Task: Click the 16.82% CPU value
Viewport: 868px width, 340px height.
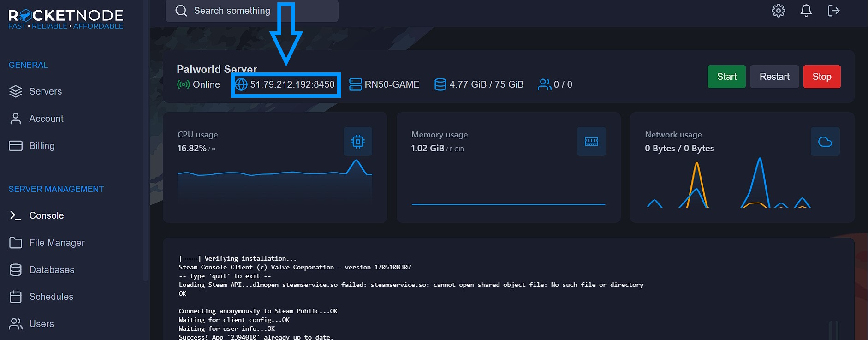Action: (x=192, y=148)
